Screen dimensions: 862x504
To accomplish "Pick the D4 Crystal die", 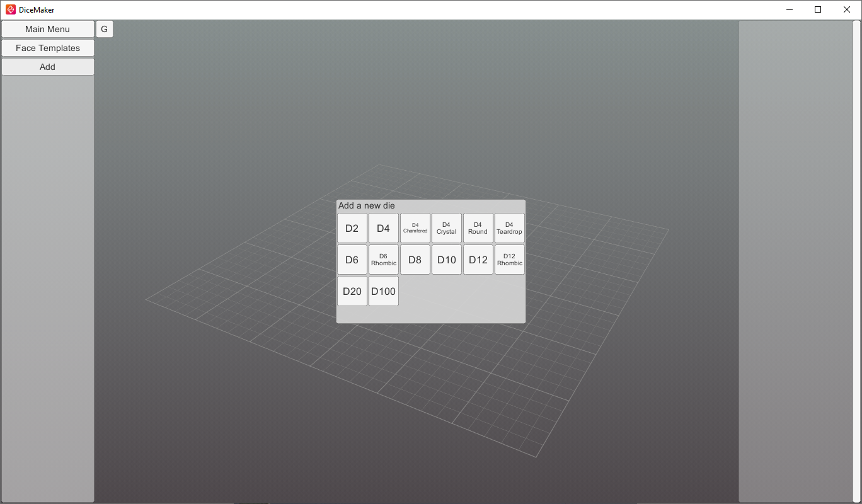I will pos(446,228).
